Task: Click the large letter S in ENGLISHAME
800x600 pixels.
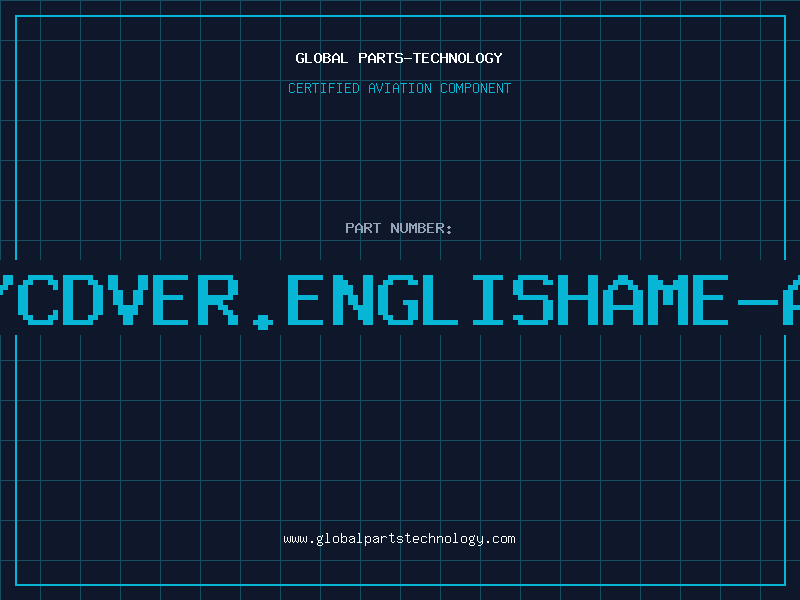Action: click(x=533, y=300)
